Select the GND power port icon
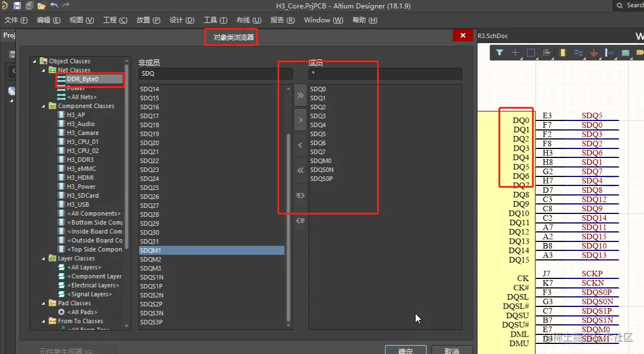 (594, 53)
